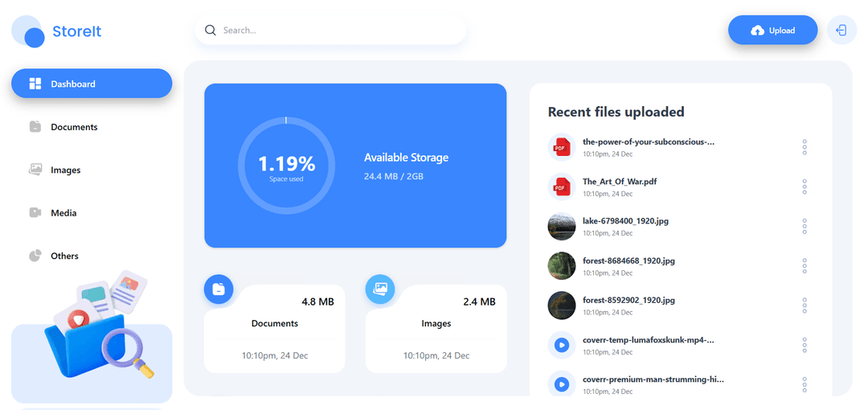Click play icon for coverr-temp-lumafoxskunk video

[x=562, y=345]
